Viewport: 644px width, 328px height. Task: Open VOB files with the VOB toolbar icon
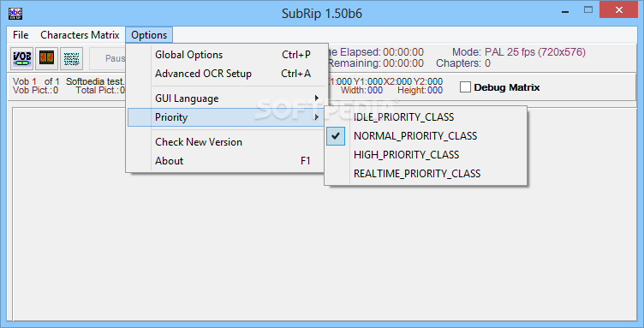tap(22, 59)
